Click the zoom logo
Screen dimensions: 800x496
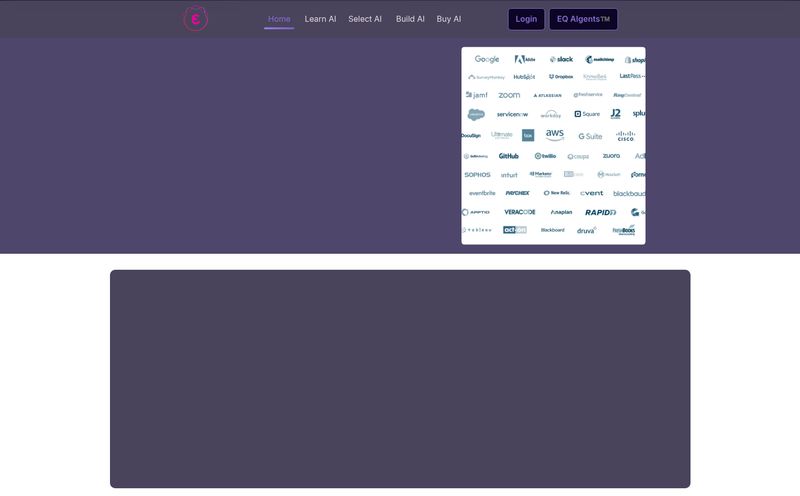point(509,95)
